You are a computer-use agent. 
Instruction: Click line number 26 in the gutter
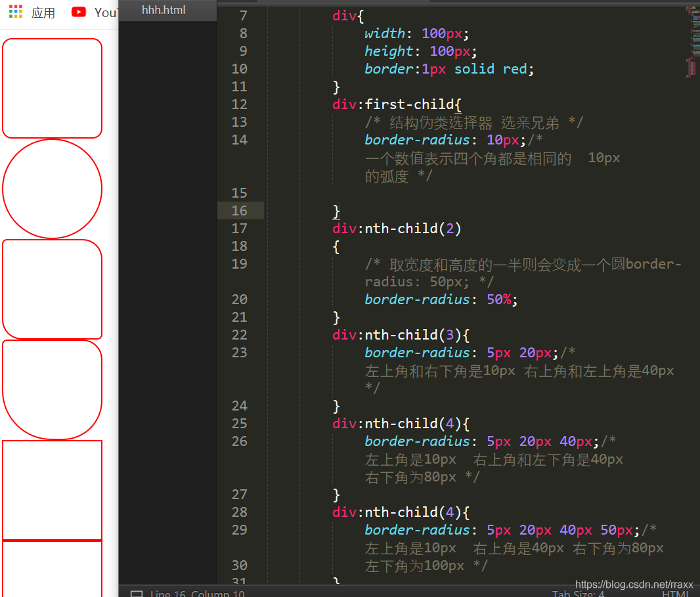click(x=239, y=441)
